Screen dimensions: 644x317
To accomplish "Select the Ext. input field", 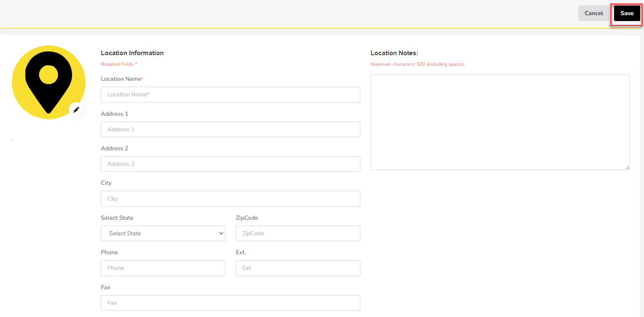I will click(298, 268).
